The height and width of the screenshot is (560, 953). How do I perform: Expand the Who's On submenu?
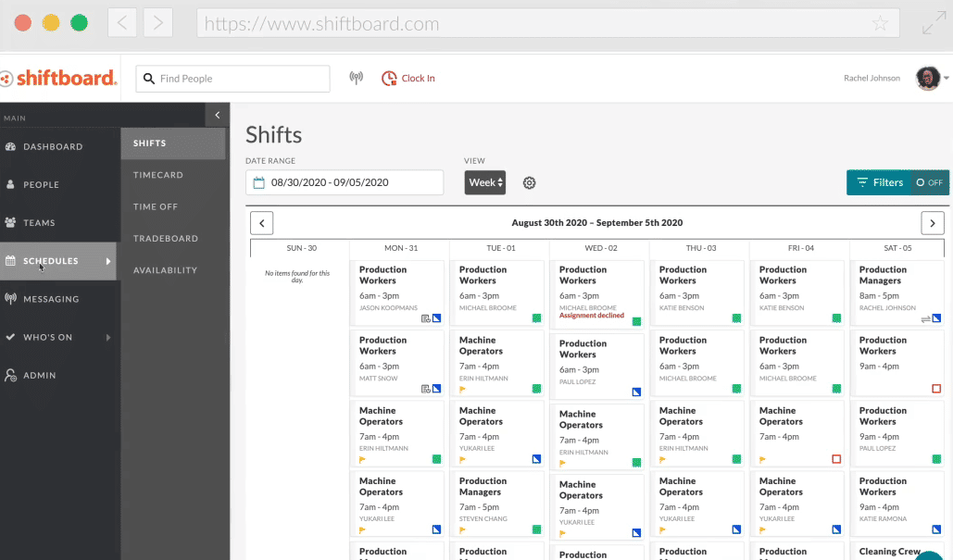[x=108, y=338]
